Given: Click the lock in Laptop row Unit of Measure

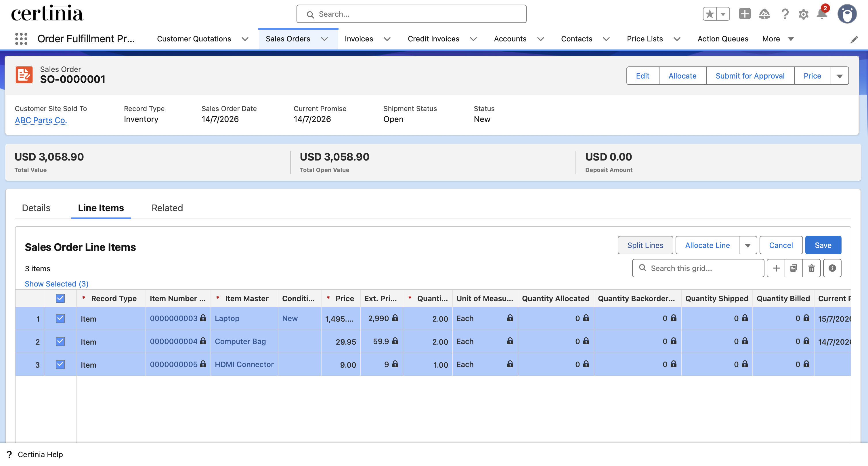Looking at the screenshot, I should [x=510, y=318].
